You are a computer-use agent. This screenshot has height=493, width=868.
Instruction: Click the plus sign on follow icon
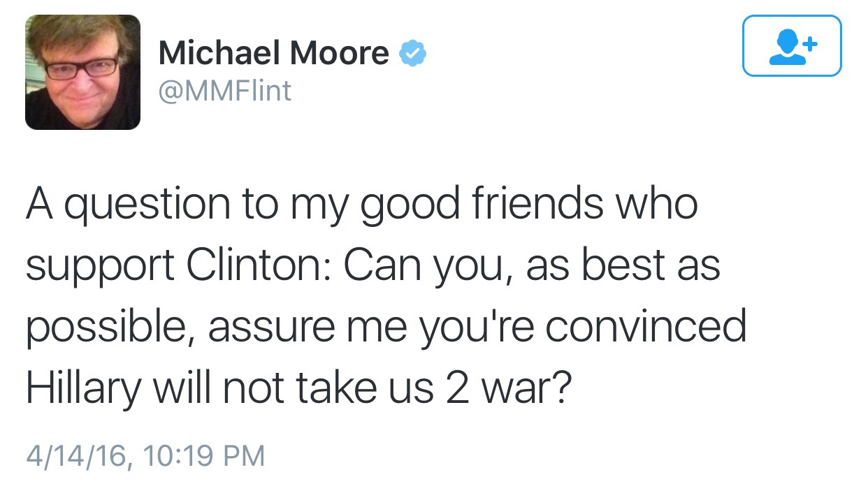tap(809, 44)
